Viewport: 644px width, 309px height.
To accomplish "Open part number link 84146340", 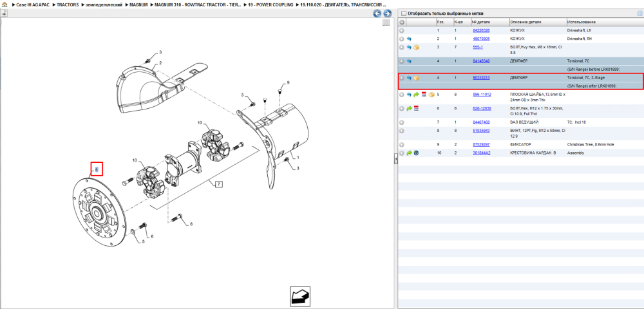I will pos(481,61).
